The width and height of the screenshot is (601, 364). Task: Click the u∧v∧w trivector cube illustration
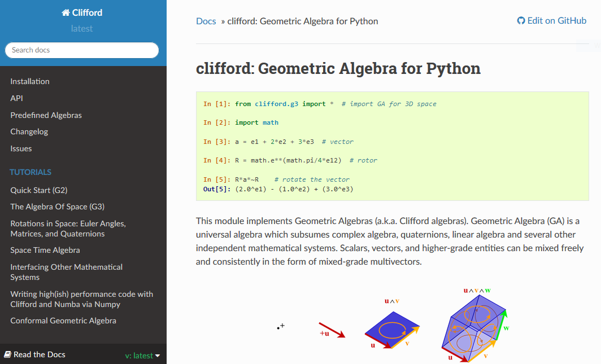click(x=474, y=328)
